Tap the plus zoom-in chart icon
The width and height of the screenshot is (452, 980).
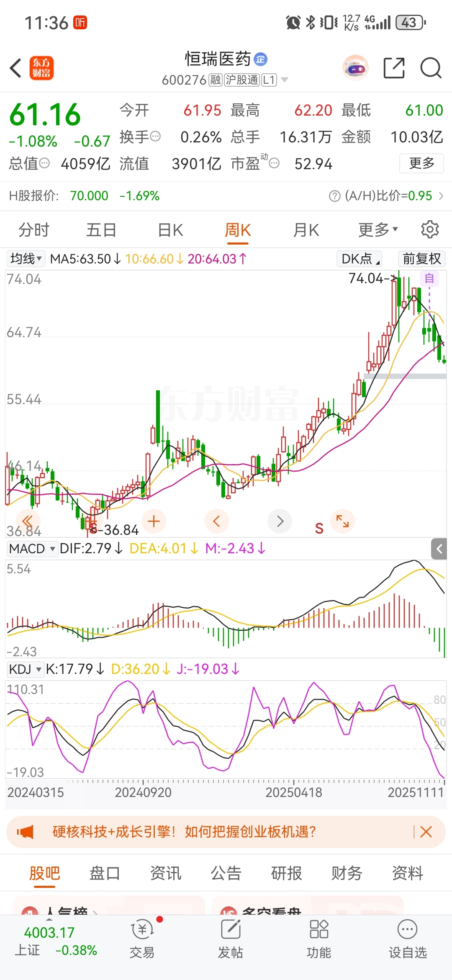154,521
